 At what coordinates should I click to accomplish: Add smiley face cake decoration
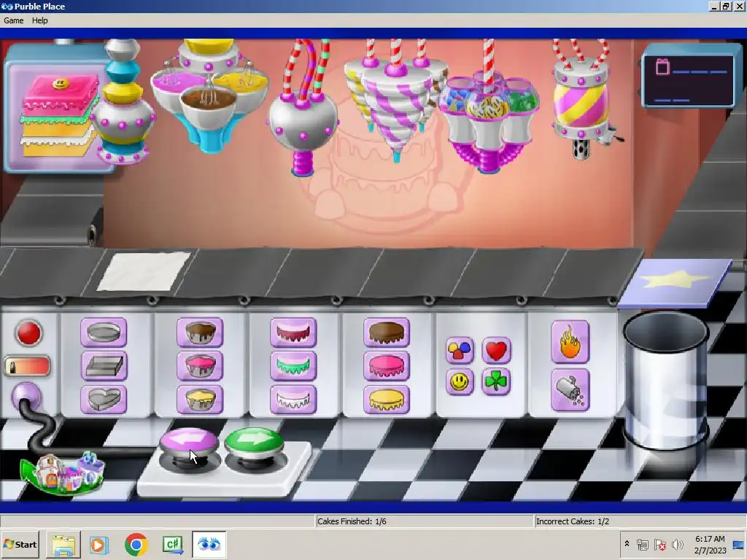(x=460, y=381)
